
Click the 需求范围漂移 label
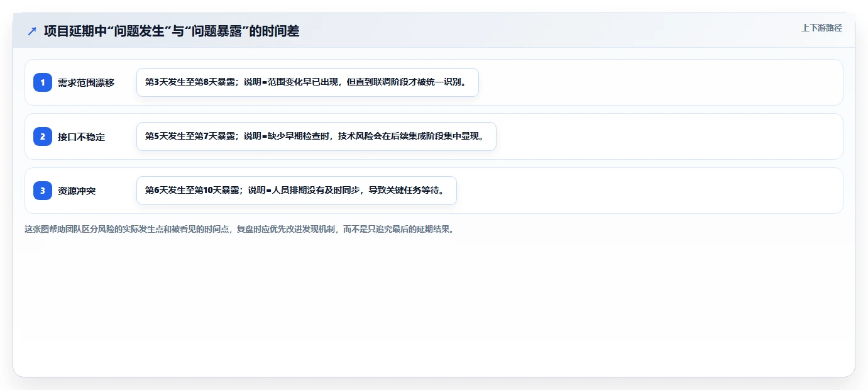[x=86, y=82]
